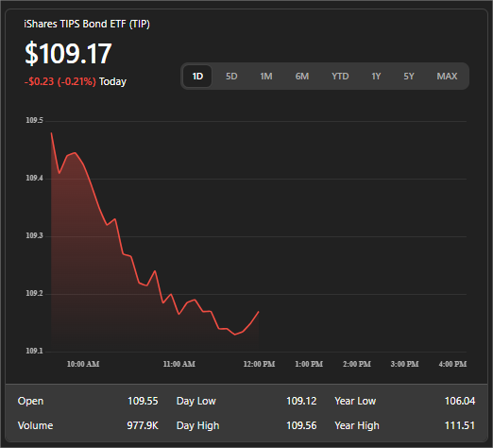Click the Day Low label
The width and height of the screenshot is (493, 448).
point(196,402)
